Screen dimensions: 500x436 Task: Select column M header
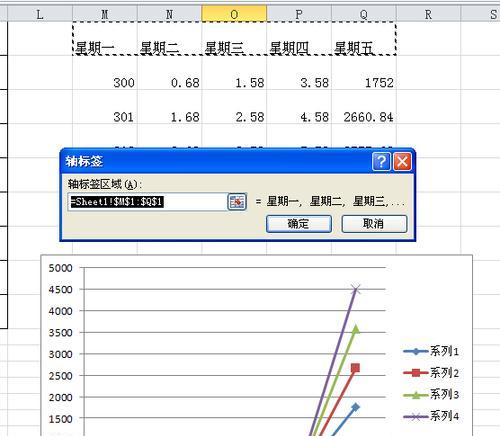105,14
